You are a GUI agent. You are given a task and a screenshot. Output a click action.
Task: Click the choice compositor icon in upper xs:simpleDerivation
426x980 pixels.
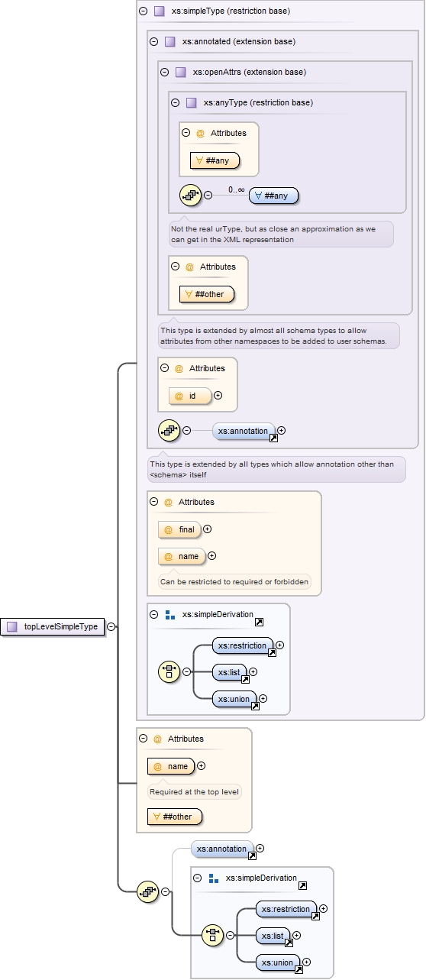coord(169,671)
